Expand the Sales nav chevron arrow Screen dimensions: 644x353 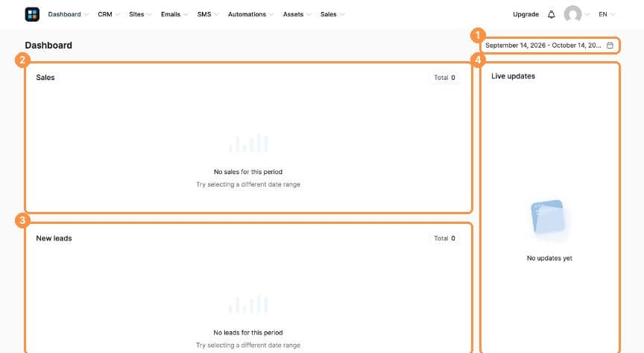click(341, 15)
